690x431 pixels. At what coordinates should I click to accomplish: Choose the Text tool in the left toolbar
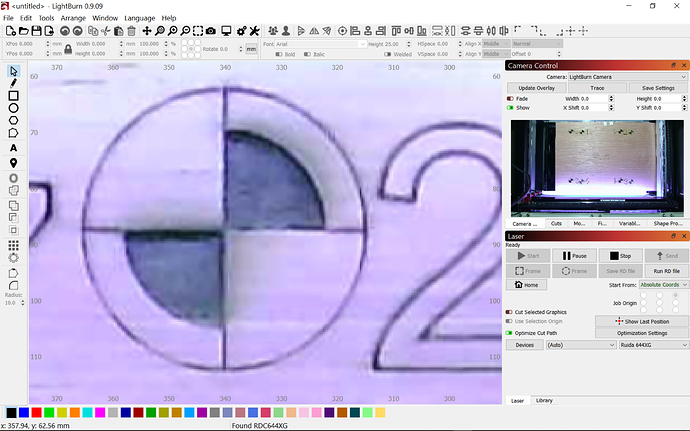[14, 148]
